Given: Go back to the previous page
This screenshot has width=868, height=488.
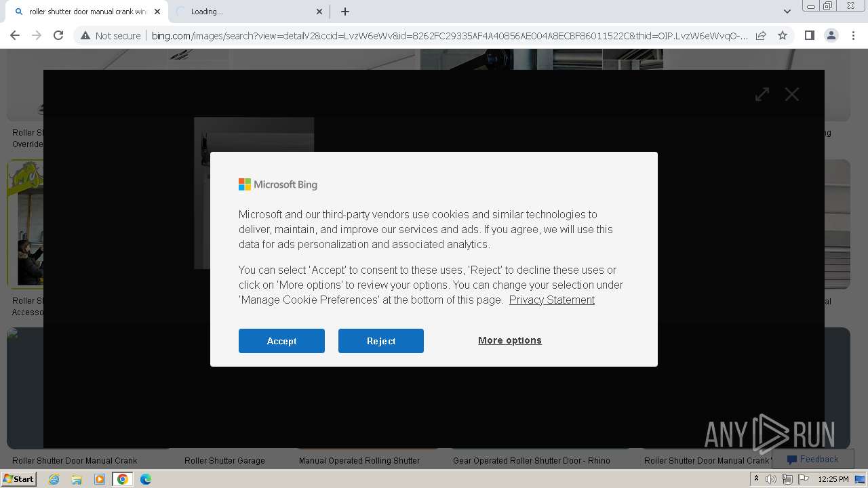Looking at the screenshot, I should click(x=15, y=35).
